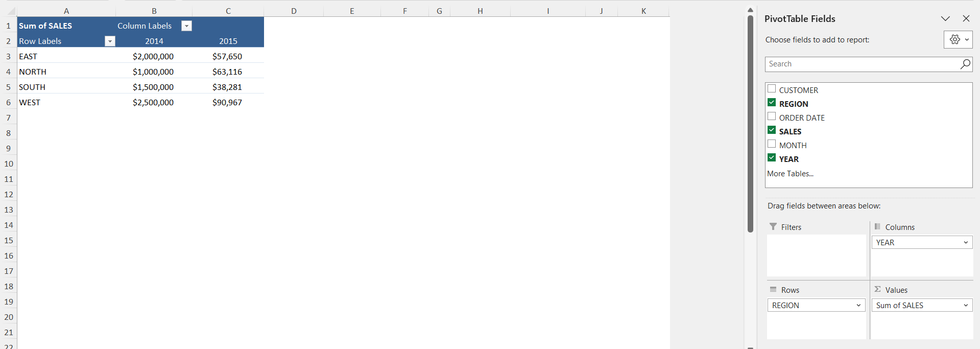Select the 2014 column header cell

tap(154, 41)
